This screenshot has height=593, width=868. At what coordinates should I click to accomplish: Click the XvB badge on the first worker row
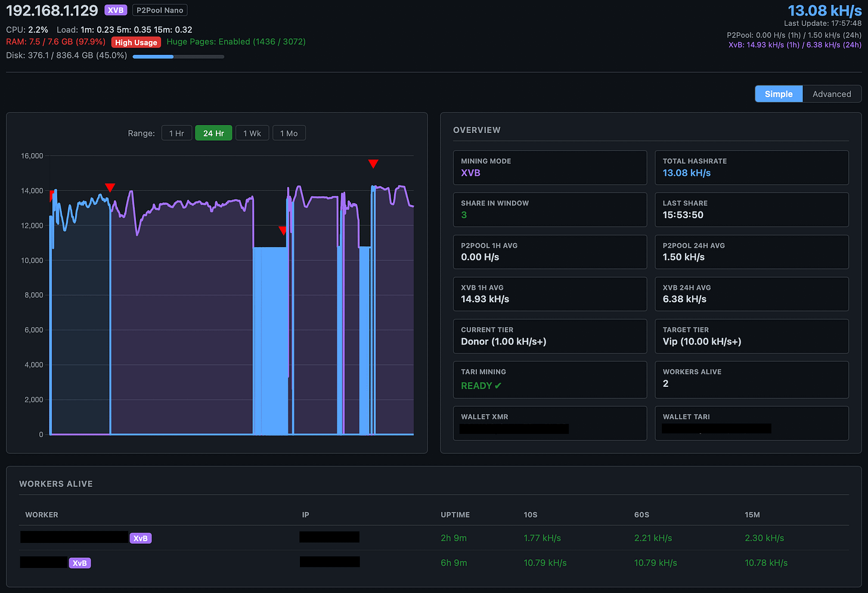click(x=141, y=538)
